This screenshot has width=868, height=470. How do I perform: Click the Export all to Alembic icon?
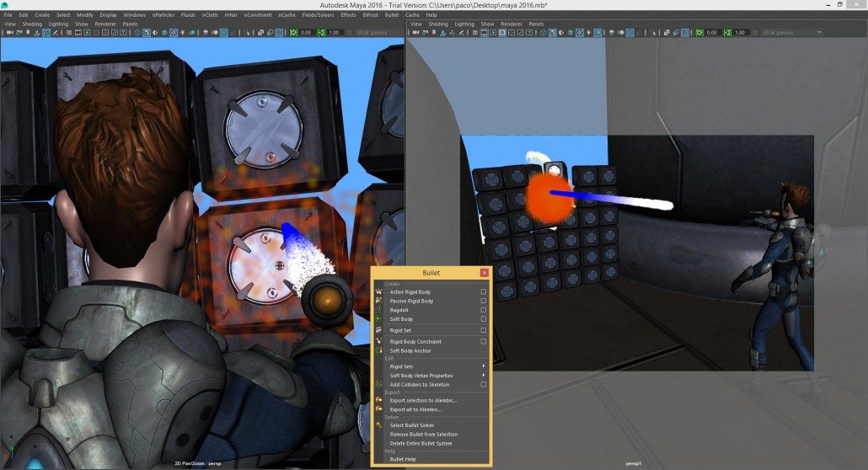click(379, 409)
